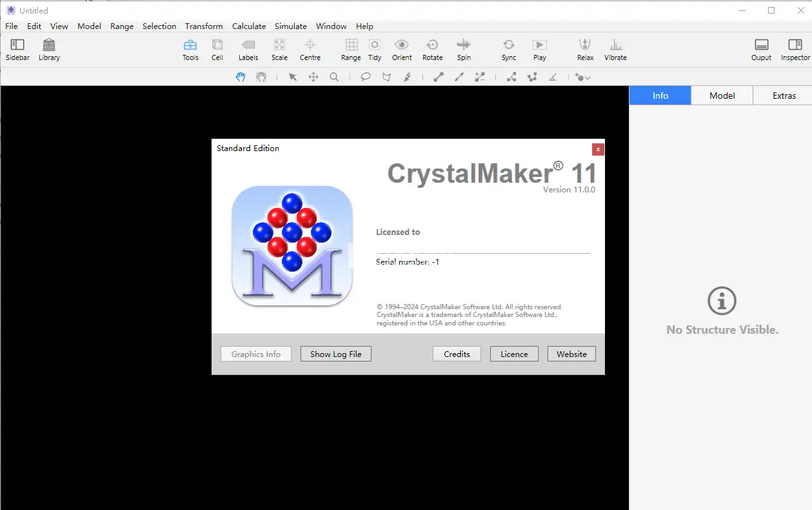Click the Website button
The width and height of the screenshot is (812, 510).
[572, 354]
